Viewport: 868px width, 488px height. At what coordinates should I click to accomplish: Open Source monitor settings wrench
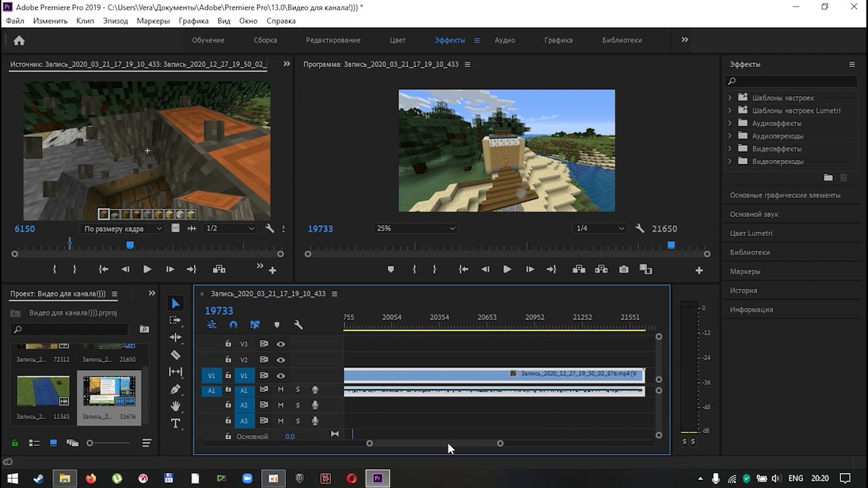[x=269, y=228]
